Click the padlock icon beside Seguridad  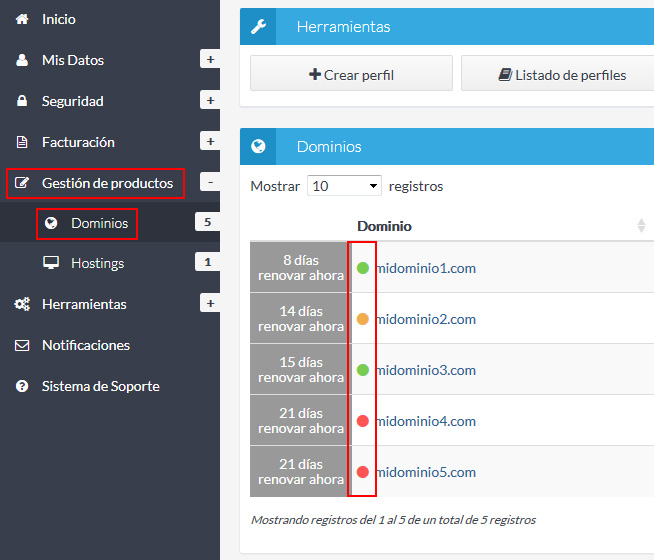pyautogui.click(x=22, y=101)
